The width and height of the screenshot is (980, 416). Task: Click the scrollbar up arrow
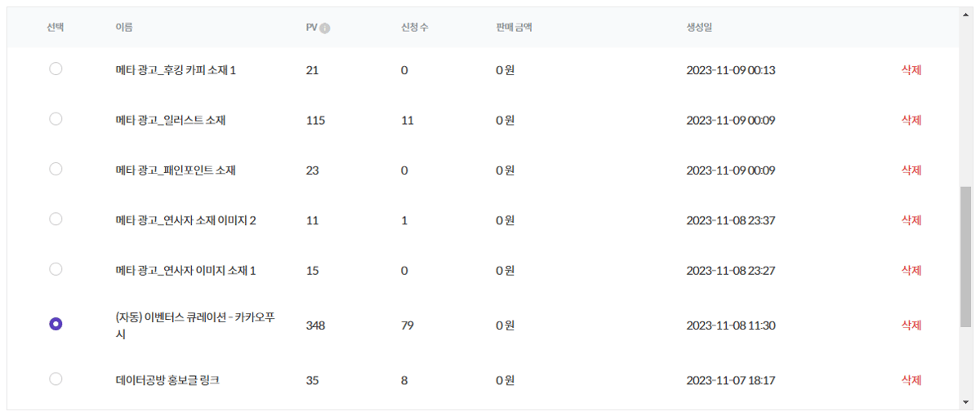tap(965, 14)
